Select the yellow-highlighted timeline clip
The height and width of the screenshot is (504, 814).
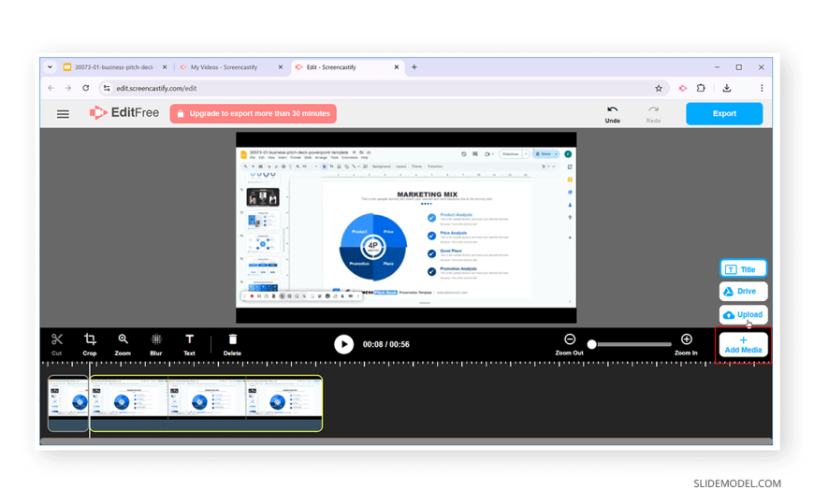206,403
